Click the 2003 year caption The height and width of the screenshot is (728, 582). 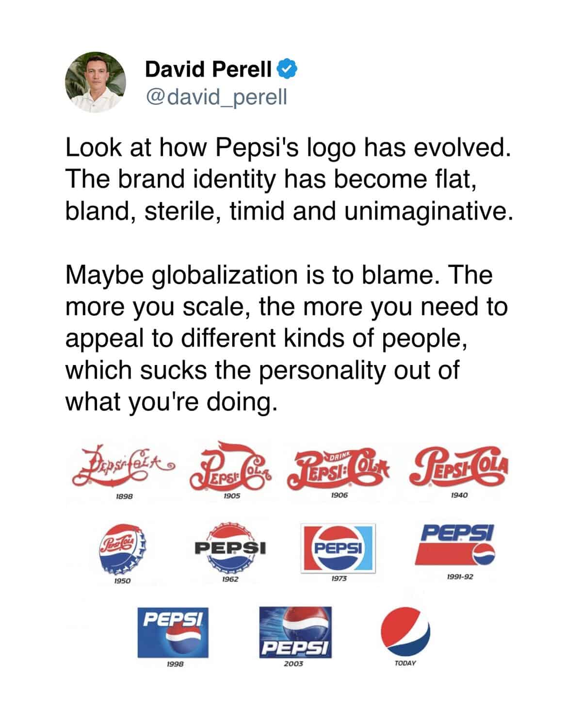[x=293, y=663]
